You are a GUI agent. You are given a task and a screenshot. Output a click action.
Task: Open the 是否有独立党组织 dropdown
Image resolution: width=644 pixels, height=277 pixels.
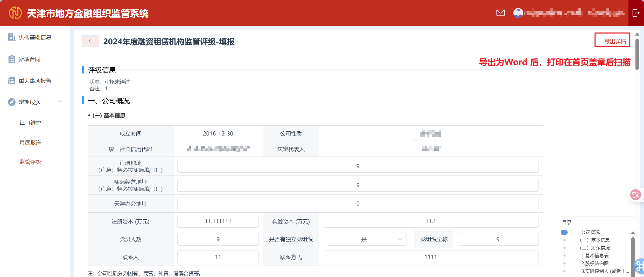point(367,239)
